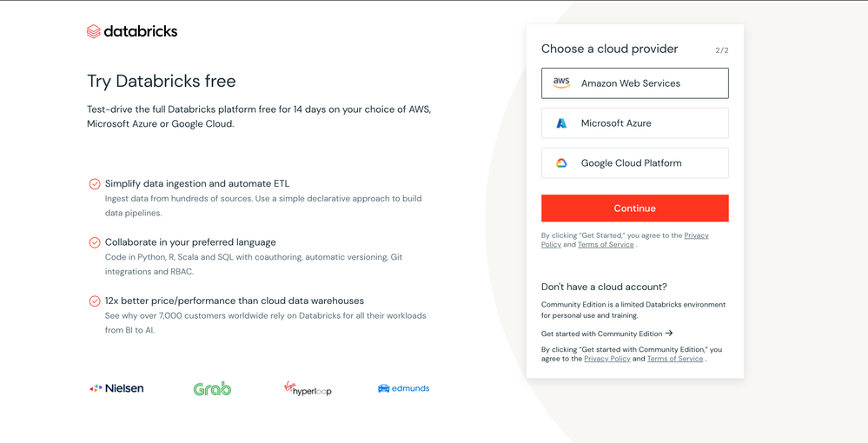This screenshot has height=443, width=868.
Task: Open Get started with Community Edition
Action: click(x=601, y=334)
